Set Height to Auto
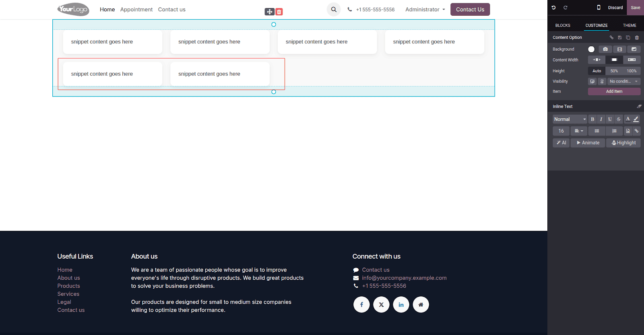The width and height of the screenshot is (644, 335). click(x=597, y=71)
